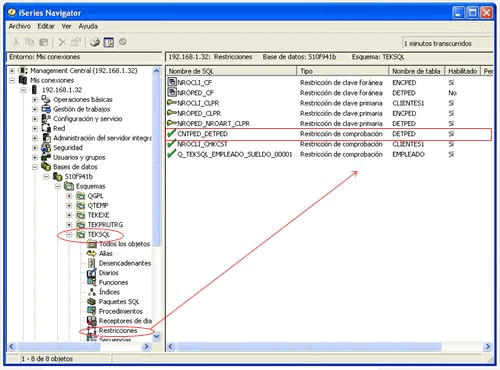
Task: Expand the Management Central node
Action: 12,71
